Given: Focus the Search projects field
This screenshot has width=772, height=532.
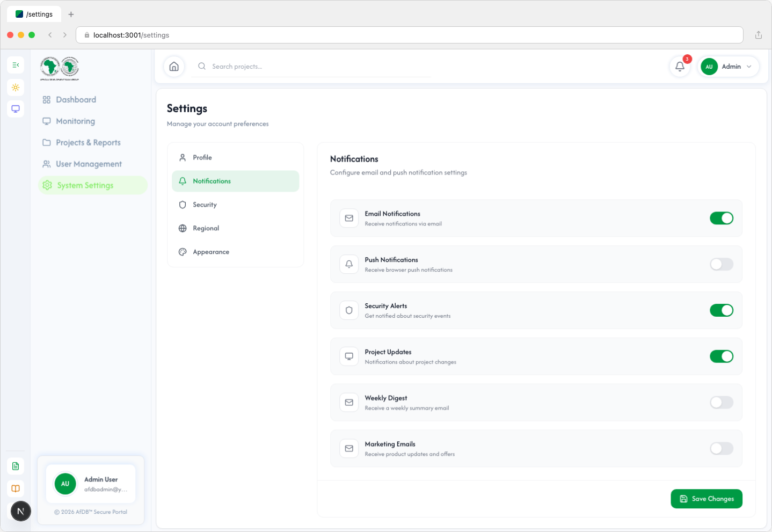Looking at the screenshot, I should 311,67.
